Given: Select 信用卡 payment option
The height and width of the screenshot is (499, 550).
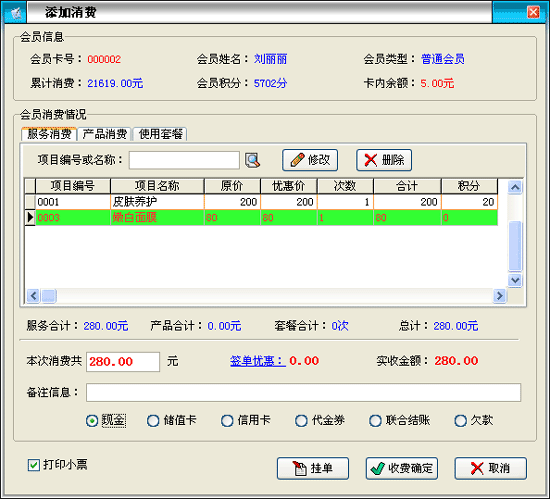Looking at the screenshot, I should 227,420.
